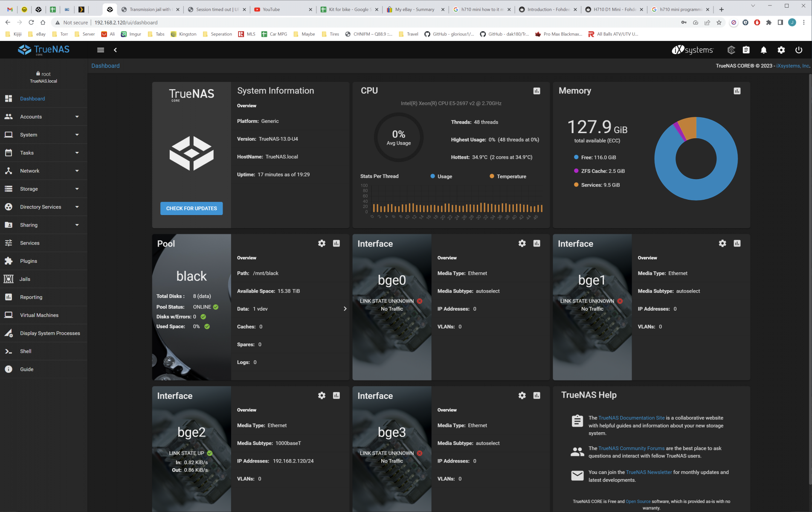
Task: Expand the Storage sidebar menu
Action: [x=43, y=189]
